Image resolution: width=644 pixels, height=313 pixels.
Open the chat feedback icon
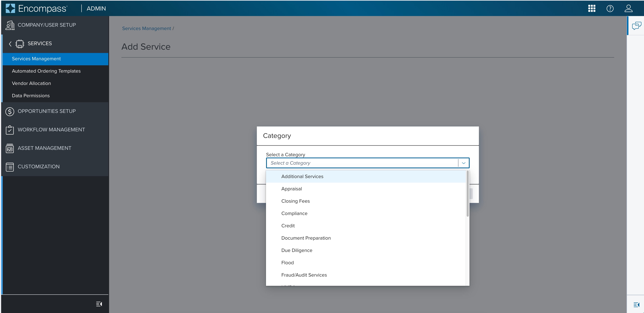[636, 26]
